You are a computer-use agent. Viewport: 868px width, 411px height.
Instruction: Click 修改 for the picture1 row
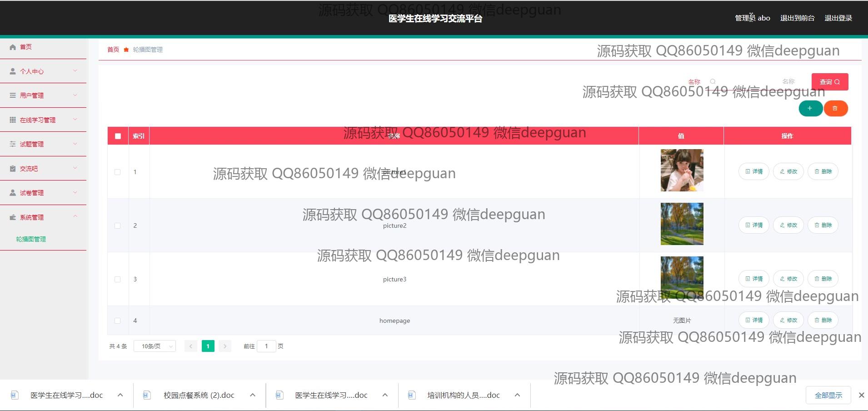click(788, 171)
